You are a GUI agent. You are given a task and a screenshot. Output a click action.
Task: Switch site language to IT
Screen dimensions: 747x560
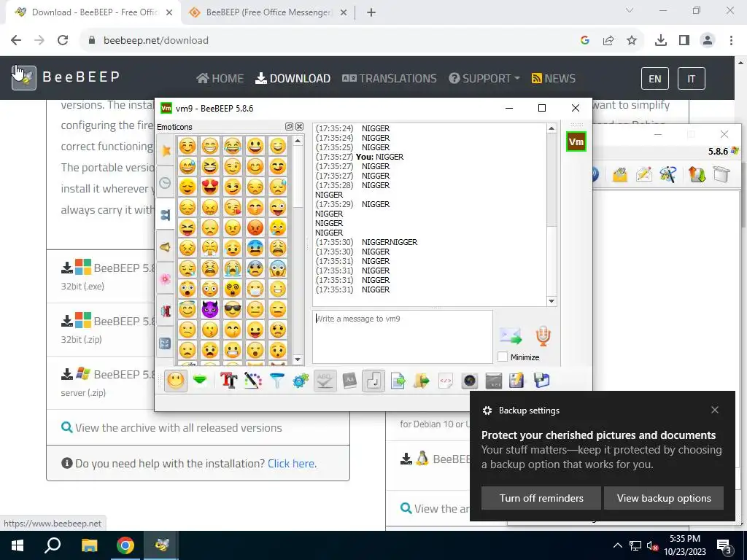(692, 79)
